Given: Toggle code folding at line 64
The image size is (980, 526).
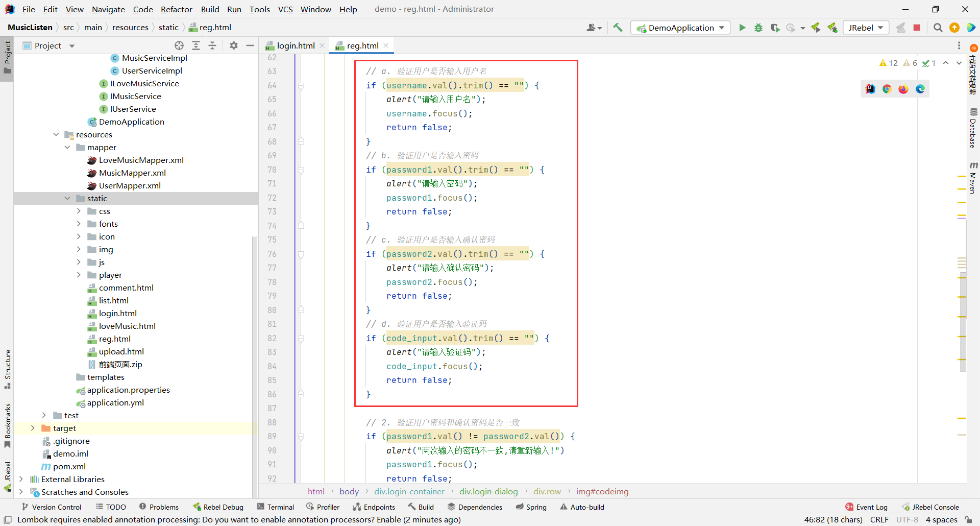Looking at the screenshot, I should pos(301,86).
